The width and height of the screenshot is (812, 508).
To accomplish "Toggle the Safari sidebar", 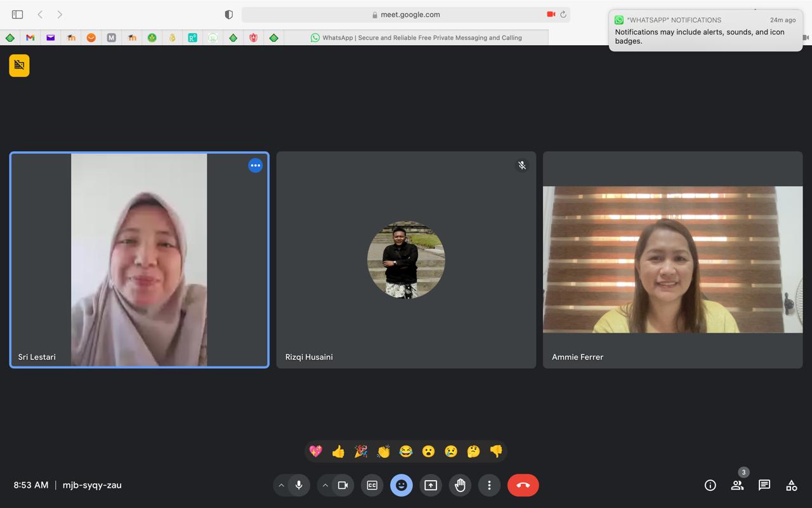I will coord(17,14).
